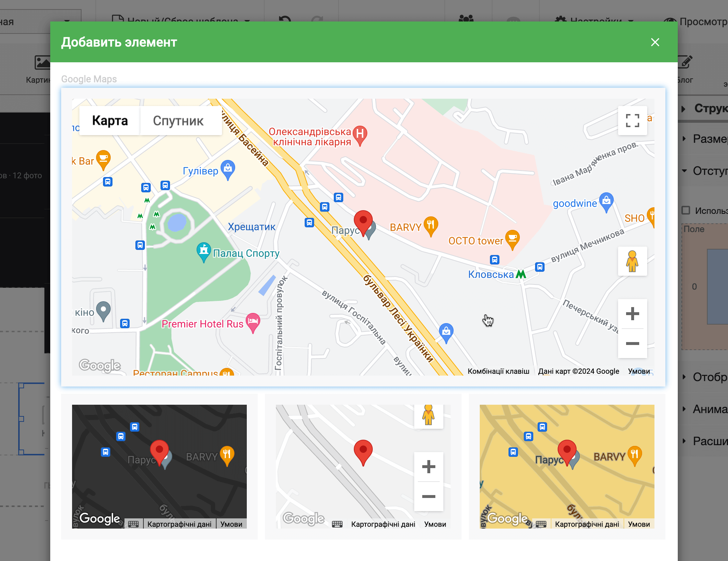Click the BARVY restaurant pin on main map
The height and width of the screenshot is (561, 728).
pos(431,226)
